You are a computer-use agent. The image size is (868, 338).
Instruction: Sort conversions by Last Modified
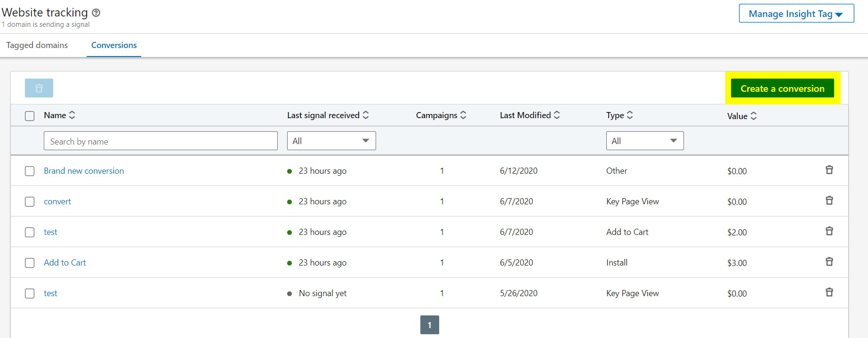coord(557,115)
